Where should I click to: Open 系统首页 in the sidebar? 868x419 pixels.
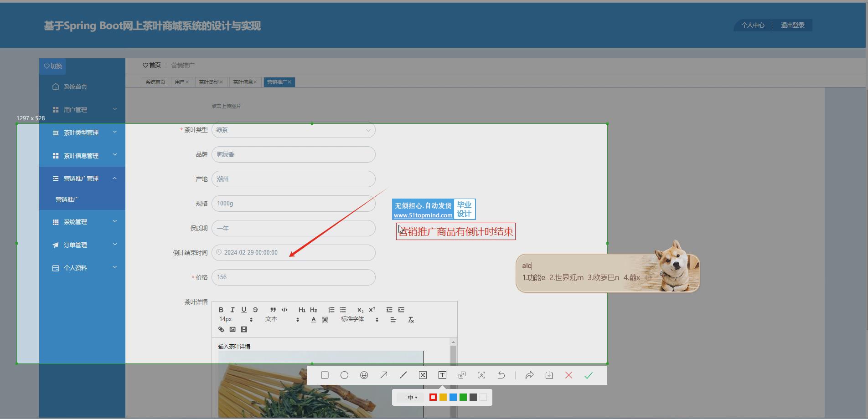click(x=82, y=87)
